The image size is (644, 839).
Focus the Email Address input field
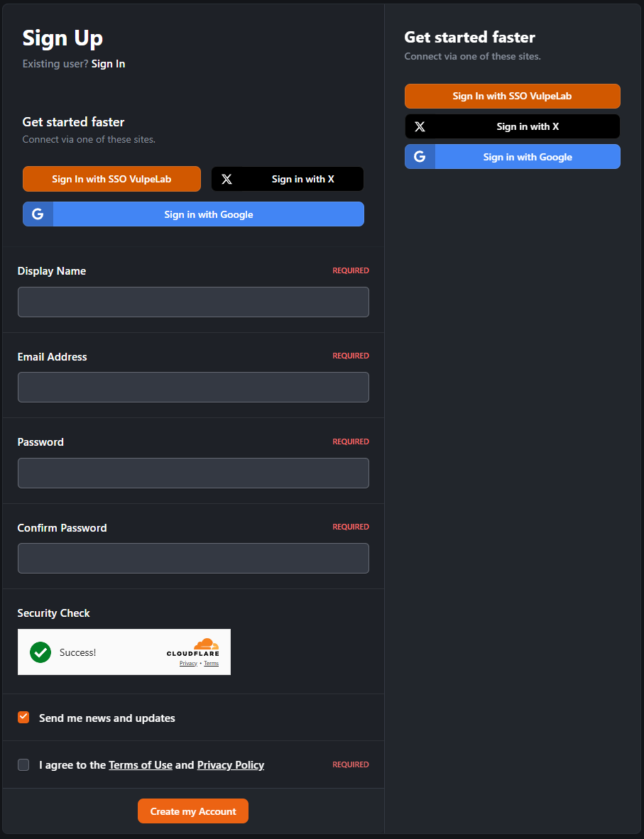(193, 388)
